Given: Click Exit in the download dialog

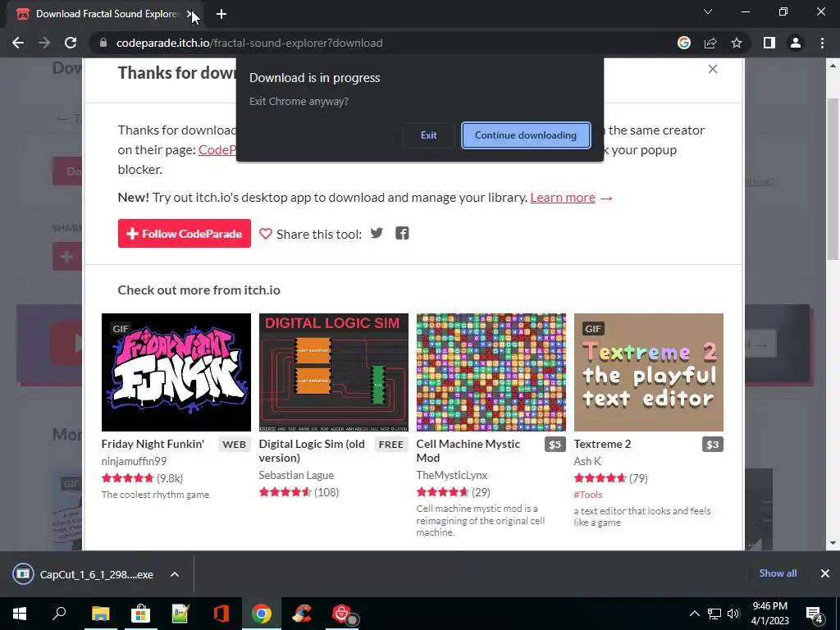Looking at the screenshot, I should coord(428,135).
